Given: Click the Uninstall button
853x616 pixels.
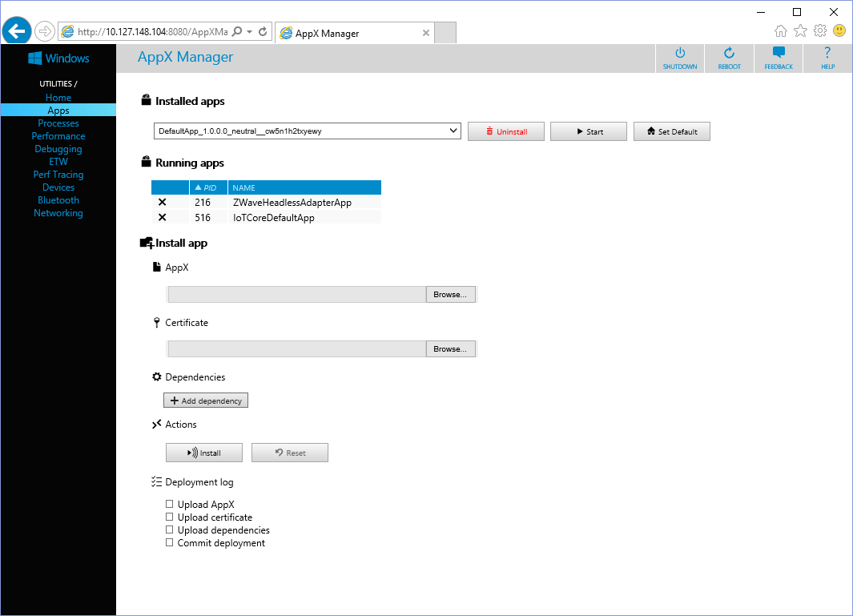Looking at the screenshot, I should point(506,131).
